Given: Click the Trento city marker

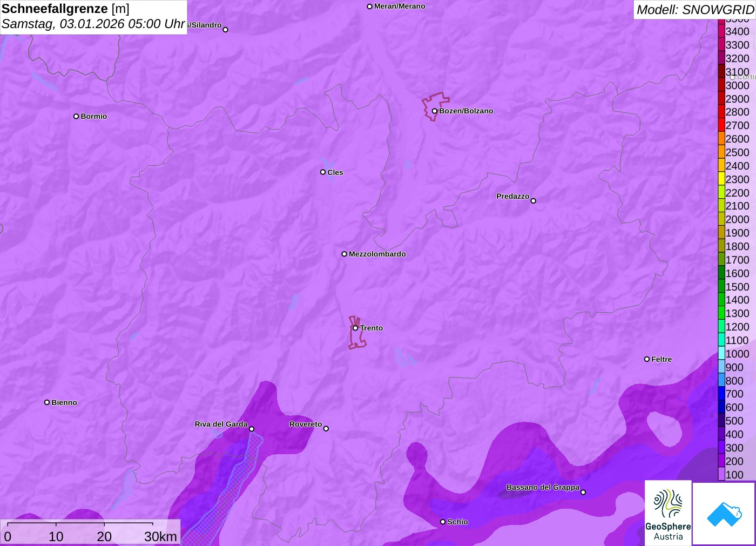Looking at the screenshot, I should tap(355, 328).
